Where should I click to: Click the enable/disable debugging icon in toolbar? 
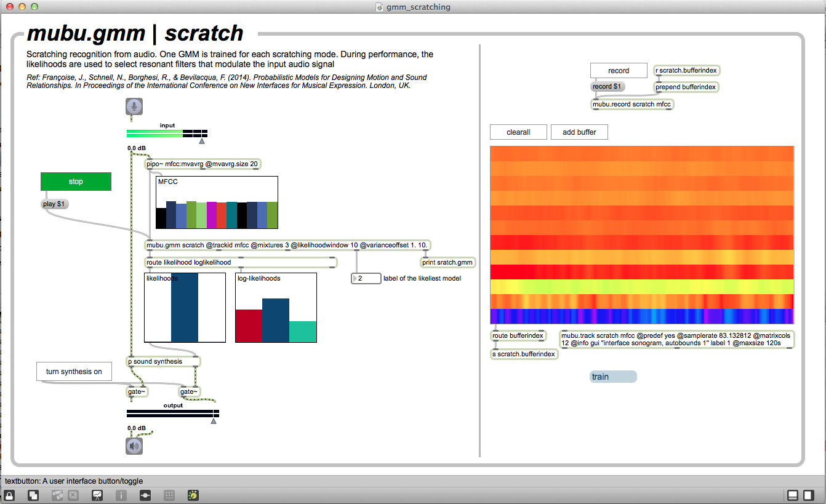(x=145, y=495)
